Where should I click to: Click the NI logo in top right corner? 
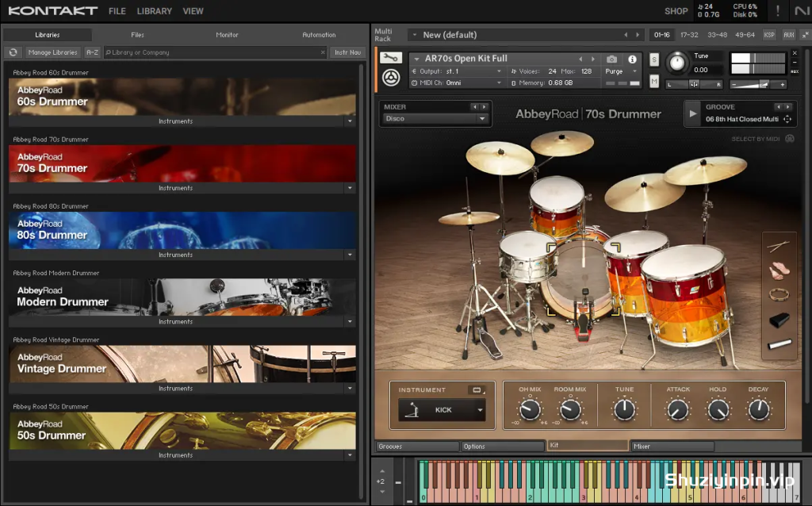(x=802, y=10)
